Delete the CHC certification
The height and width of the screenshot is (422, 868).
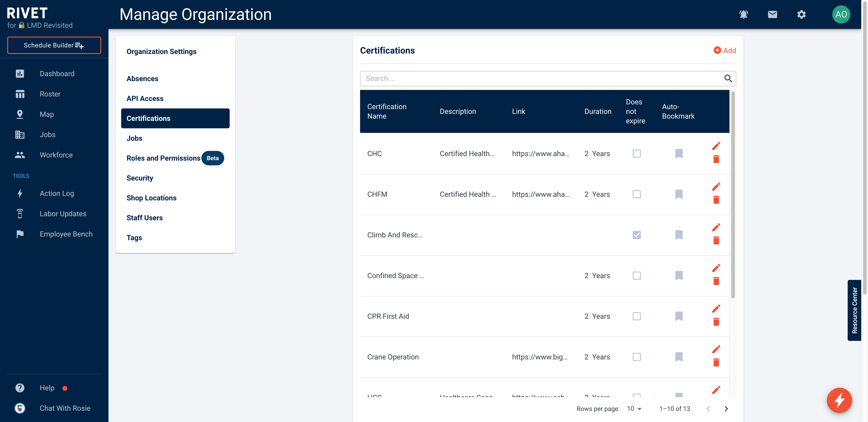(x=716, y=159)
